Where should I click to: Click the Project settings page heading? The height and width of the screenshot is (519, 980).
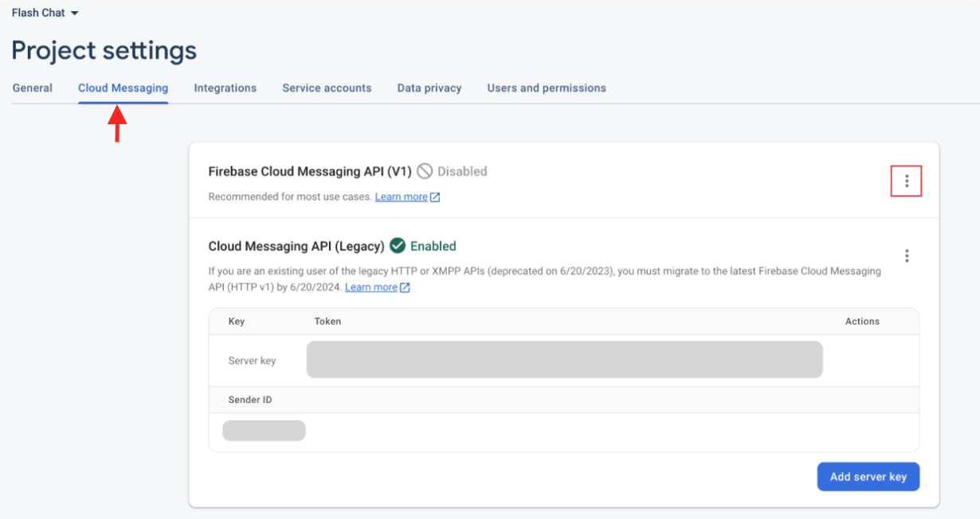click(104, 51)
